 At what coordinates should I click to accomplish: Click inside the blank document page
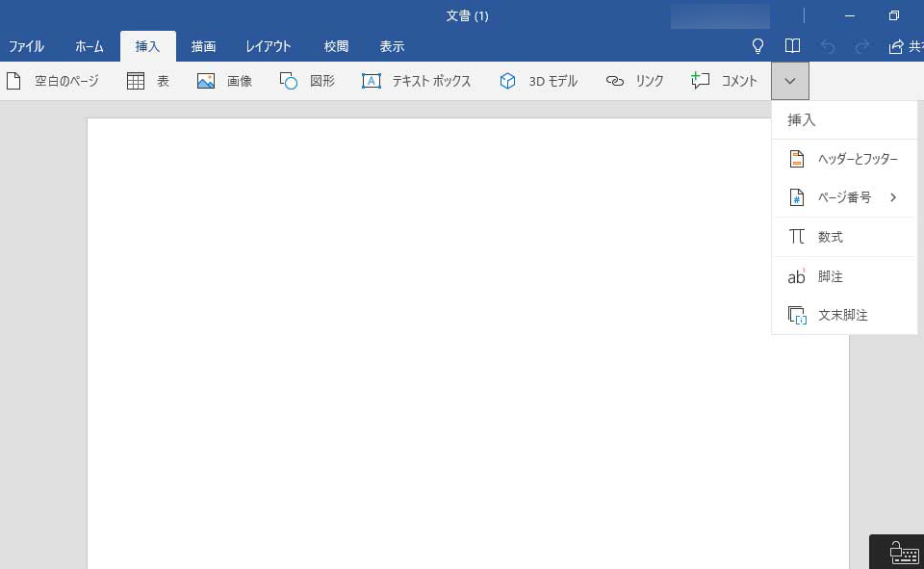click(x=433, y=337)
